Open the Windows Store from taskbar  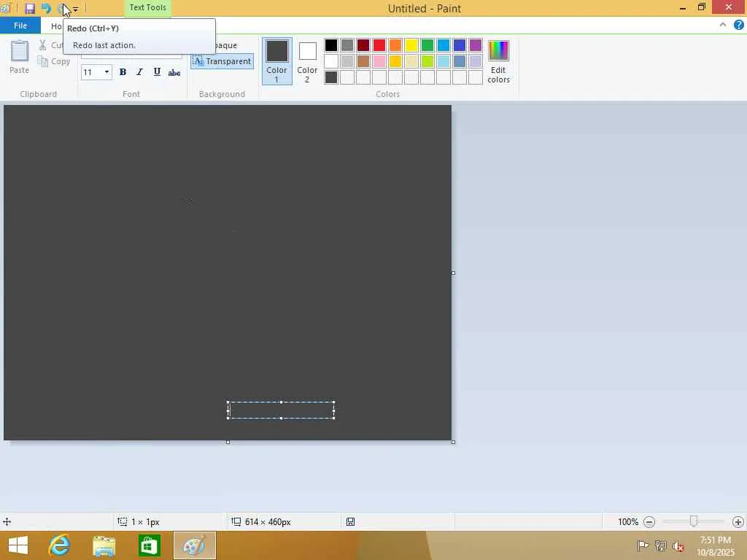[149, 545]
